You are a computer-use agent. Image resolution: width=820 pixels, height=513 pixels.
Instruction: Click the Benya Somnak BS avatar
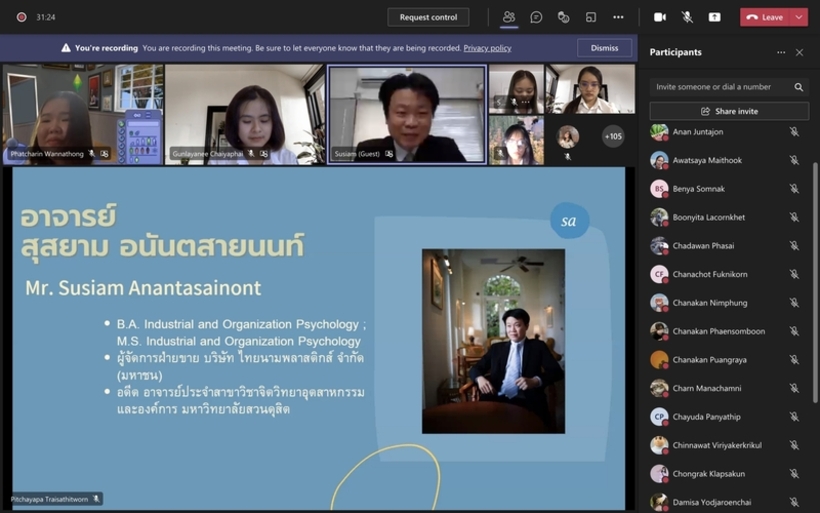pyautogui.click(x=659, y=189)
